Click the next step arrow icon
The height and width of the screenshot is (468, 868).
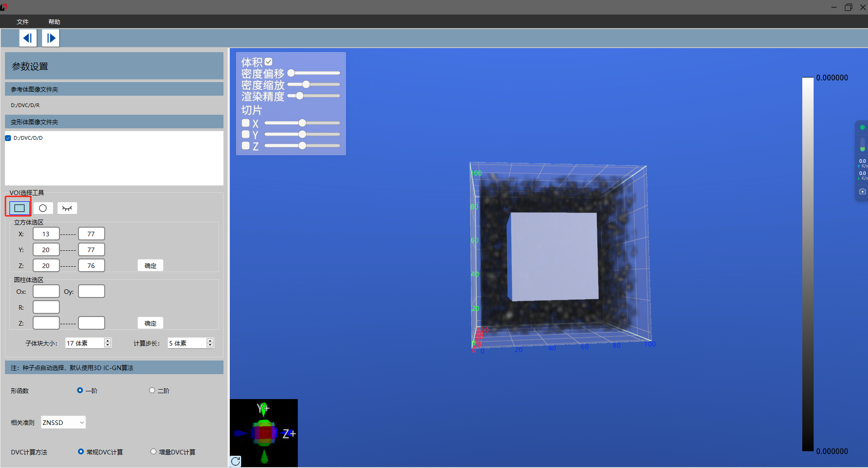click(51, 38)
